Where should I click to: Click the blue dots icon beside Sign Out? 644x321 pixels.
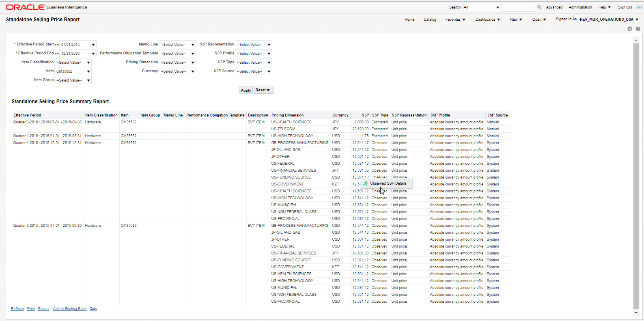640,7
